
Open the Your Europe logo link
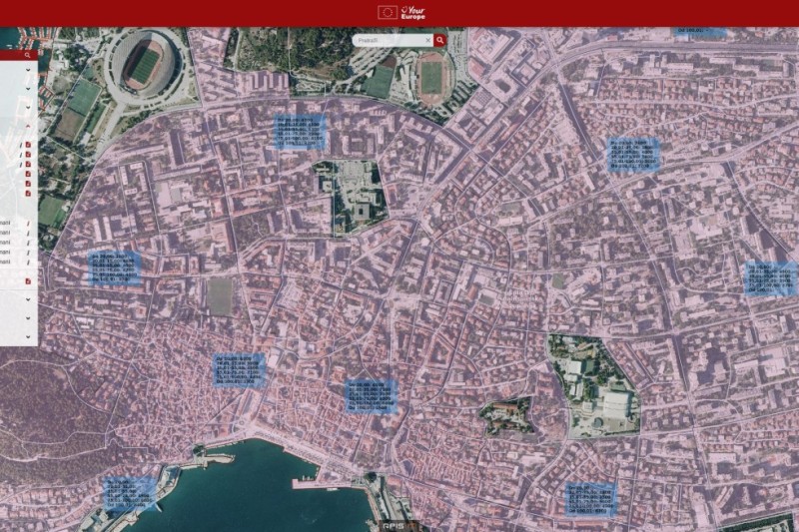[411, 13]
